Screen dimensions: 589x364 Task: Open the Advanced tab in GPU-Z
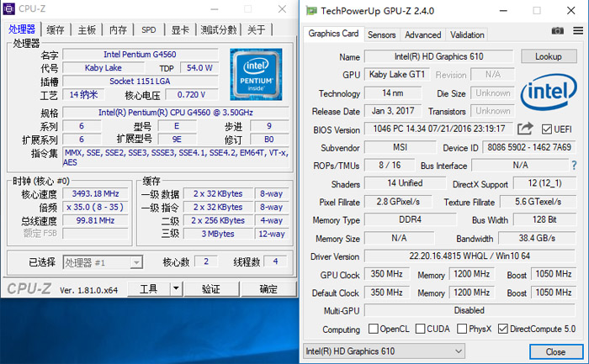tap(423, 35)
